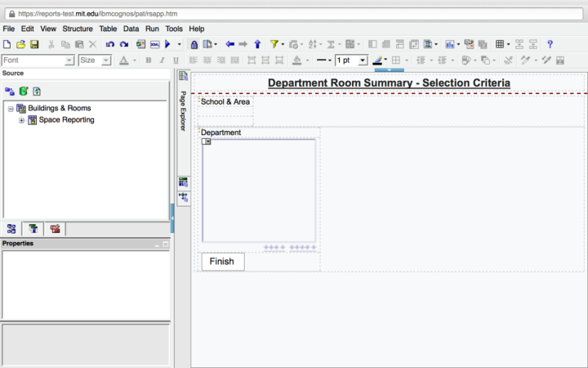This screenshot has height=368, width=588.
Task: Click the blue up arrow icon
Action: pos(257,44)
